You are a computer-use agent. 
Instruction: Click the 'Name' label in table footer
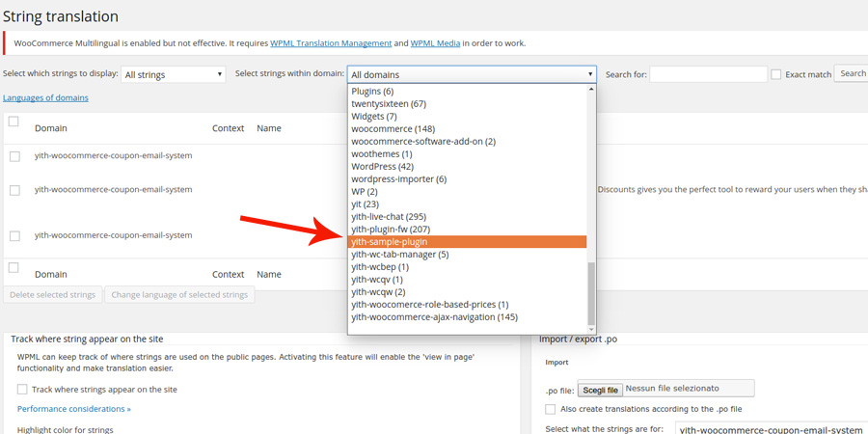point(269,275)
